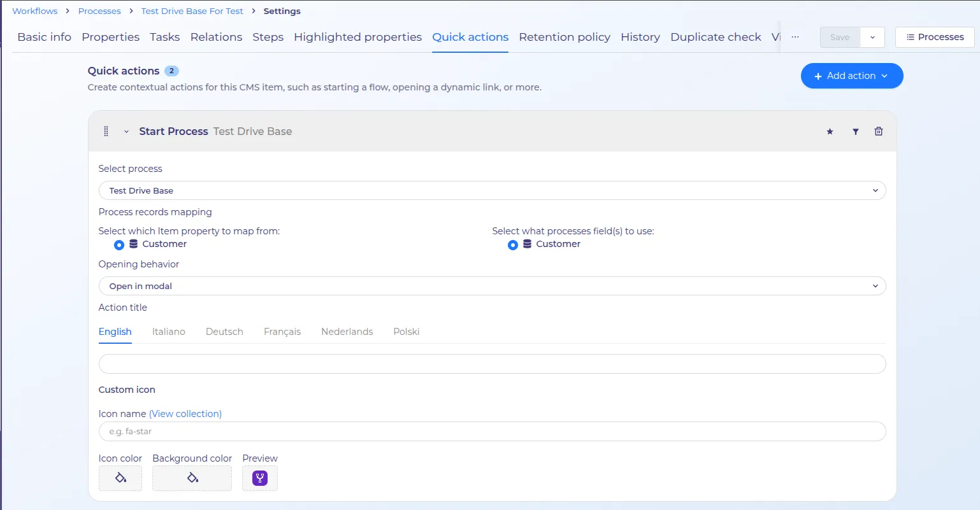Click the Action title input field

click(x=492, y=364)
